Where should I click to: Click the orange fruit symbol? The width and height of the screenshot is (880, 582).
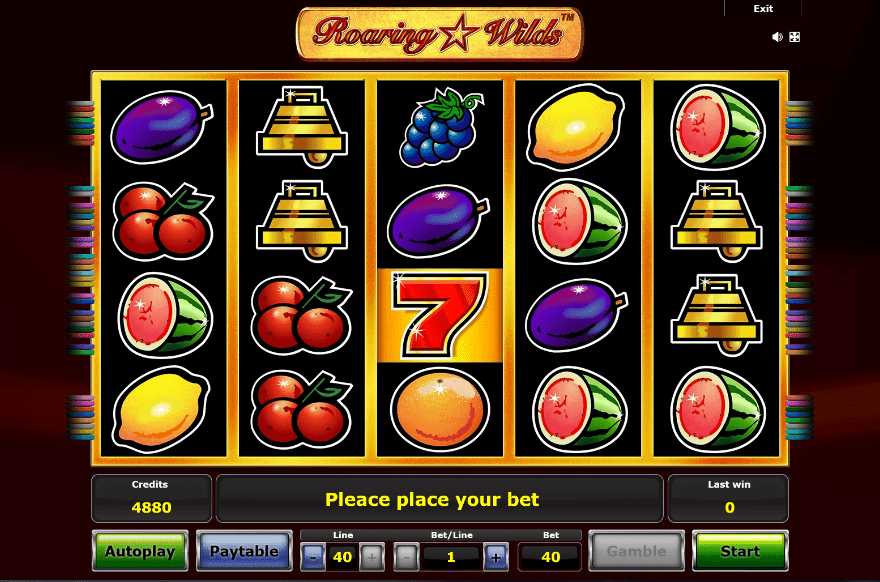coord(439,410)
